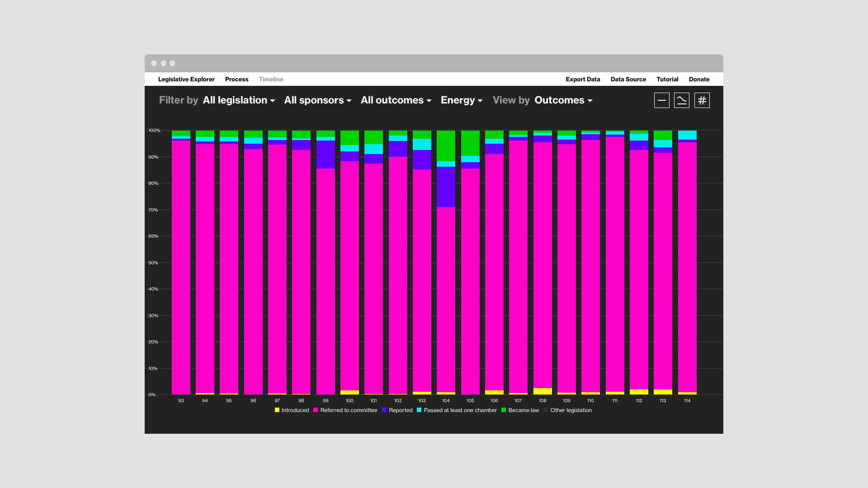Select the flat line chart view icon
The image size is (868, 488).
pos(661,100)
